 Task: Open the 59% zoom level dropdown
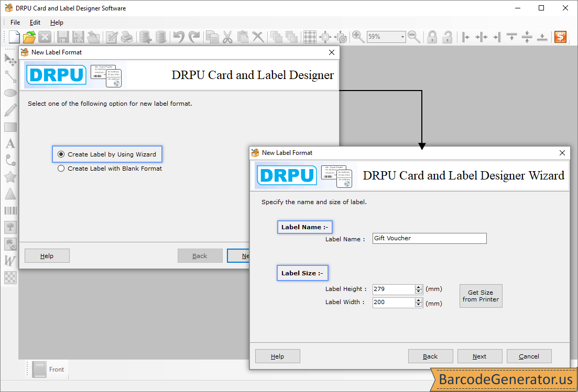coord(402,37)
